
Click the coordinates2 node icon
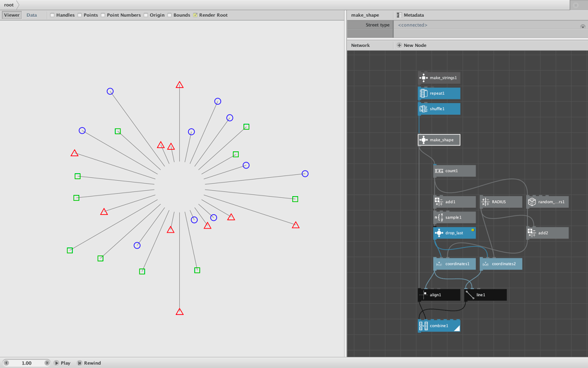pos(485,264)
